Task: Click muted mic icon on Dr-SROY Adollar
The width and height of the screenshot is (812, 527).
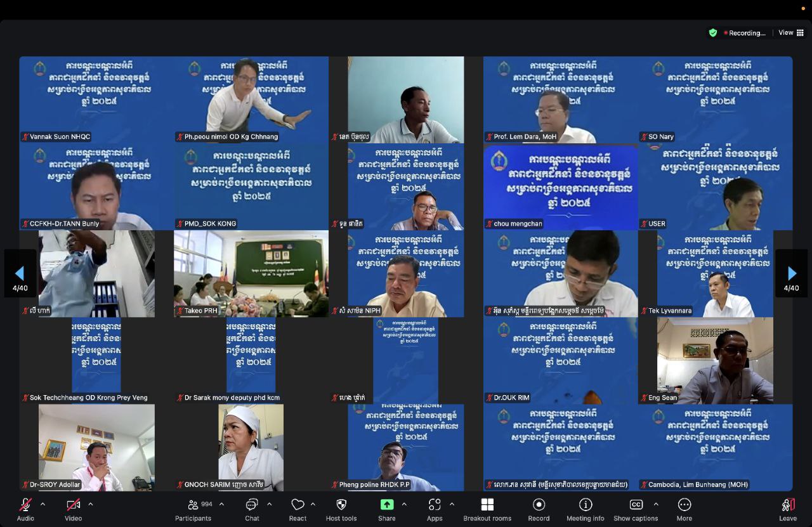Action: point(25,485)
